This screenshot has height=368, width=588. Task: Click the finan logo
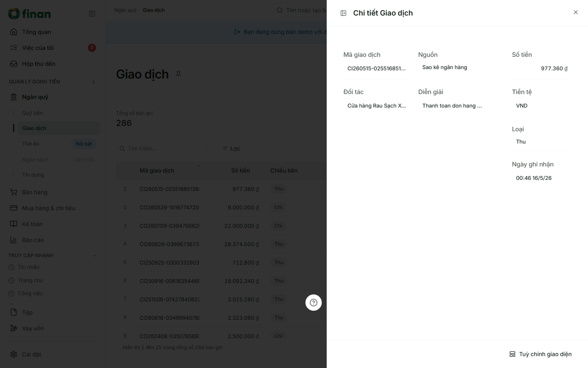coord(29,14)
